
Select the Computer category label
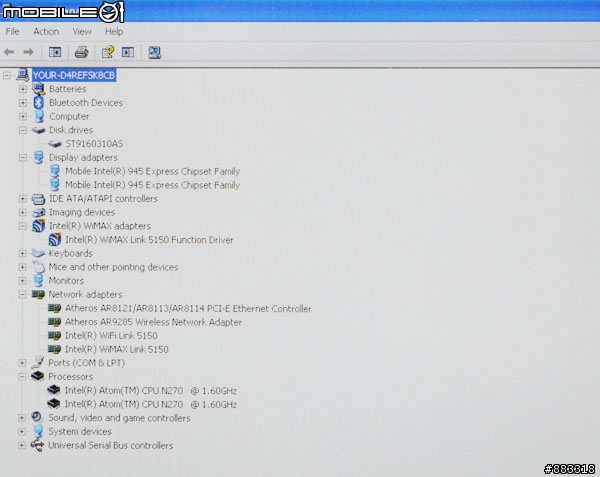tap(69, 116)
